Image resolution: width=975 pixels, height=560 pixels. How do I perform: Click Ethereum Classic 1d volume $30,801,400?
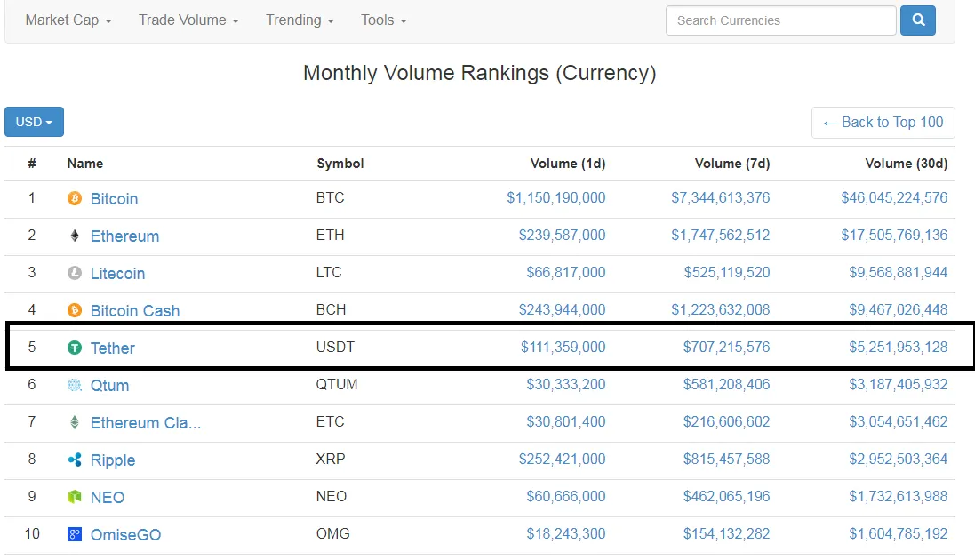click(x=566, y=422)
